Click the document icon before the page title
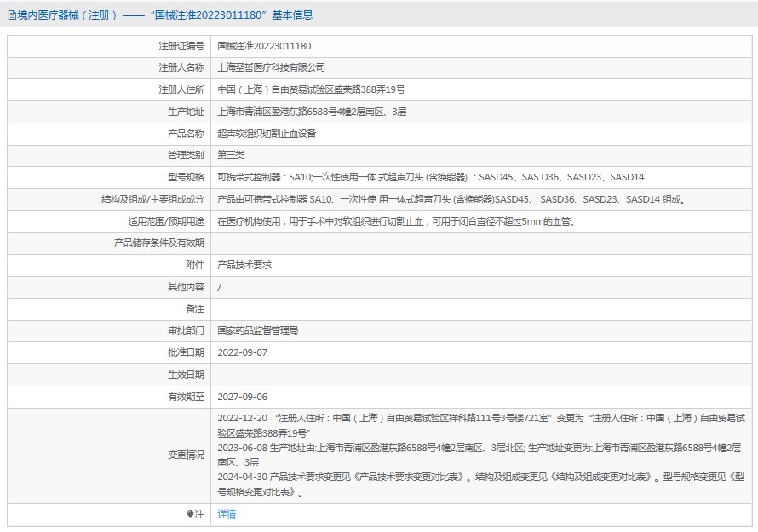This screenshot has height=532, width=758. pos(12,14)
